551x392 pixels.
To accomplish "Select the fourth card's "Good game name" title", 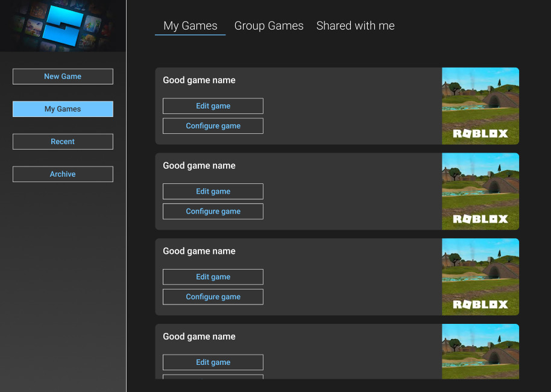I will 200,337.
